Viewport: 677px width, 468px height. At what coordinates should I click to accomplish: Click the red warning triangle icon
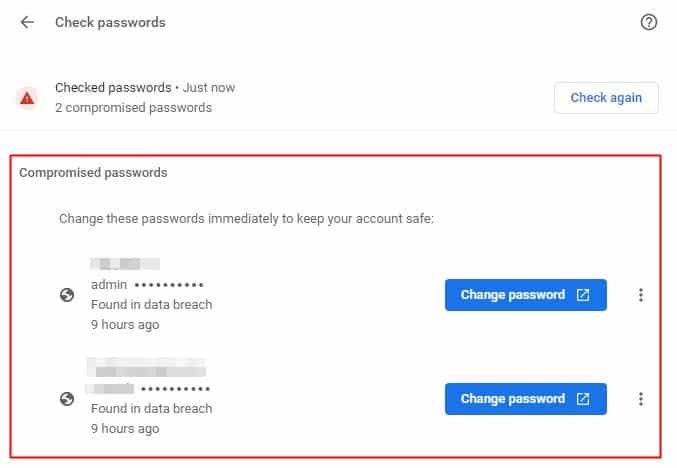point(27,98)
